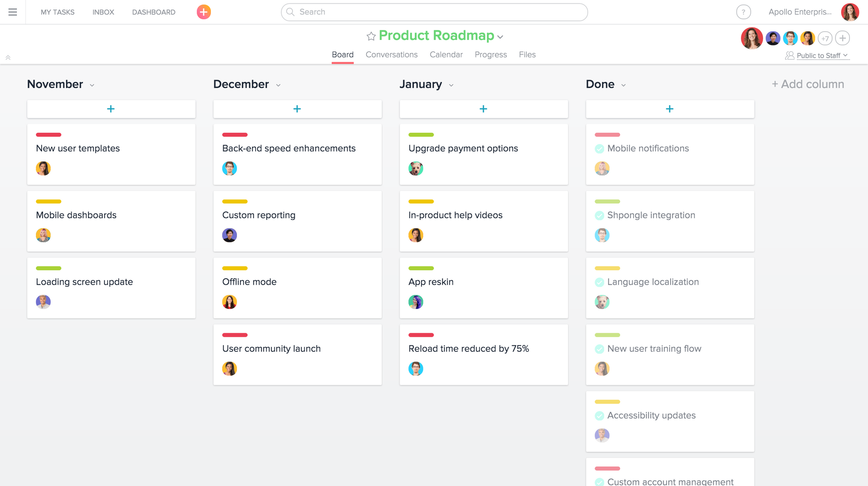Image resolution: width=868 pixels, height=486 pixels.
Task: Click yellow color tag on Mobile dashboards
Action: click(49, 202)
